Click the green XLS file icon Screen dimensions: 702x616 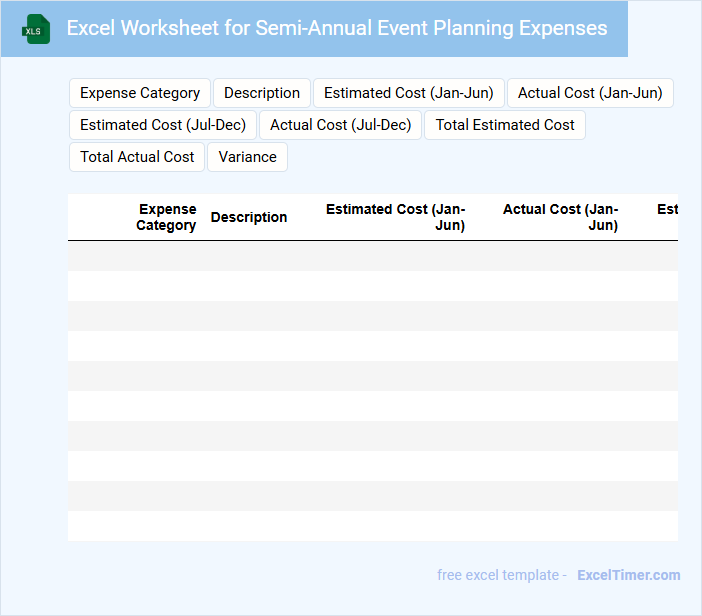tap(36, 29)
